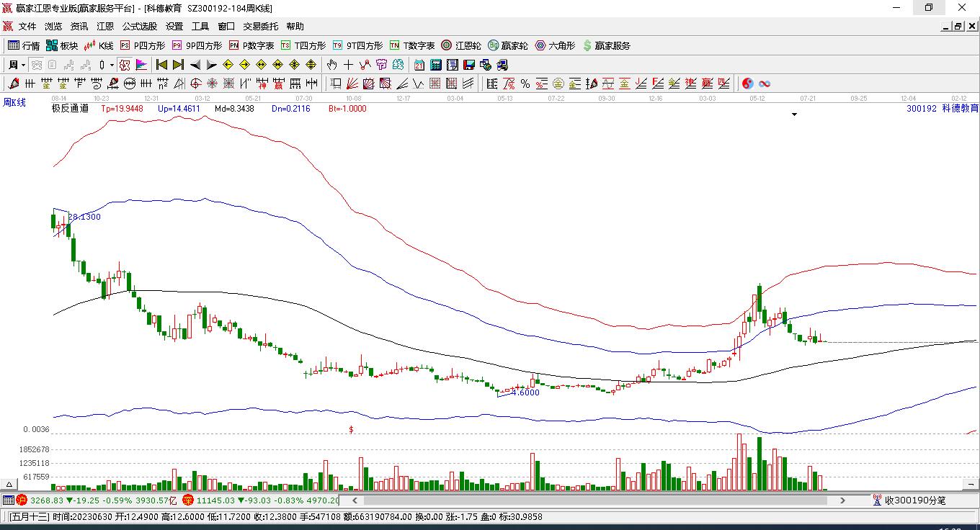Click the 28.1300 high price label
This screenshot has height=530, width=980.
tap(85, 217)
